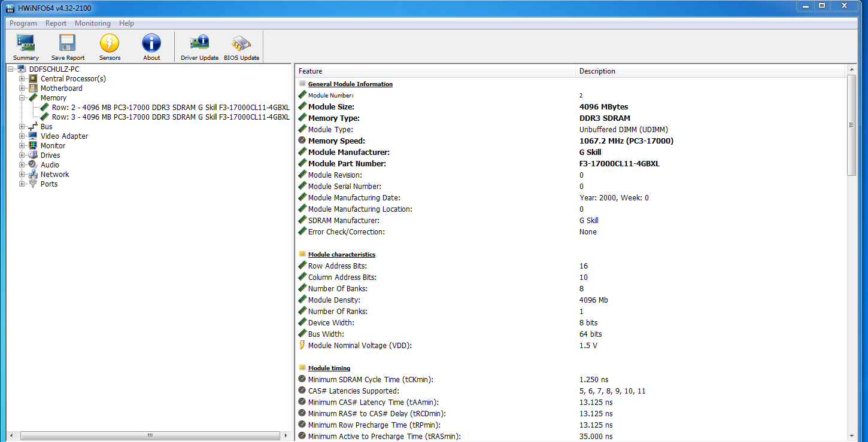
Task: Expand the Bus node
Action: (22, 127)
